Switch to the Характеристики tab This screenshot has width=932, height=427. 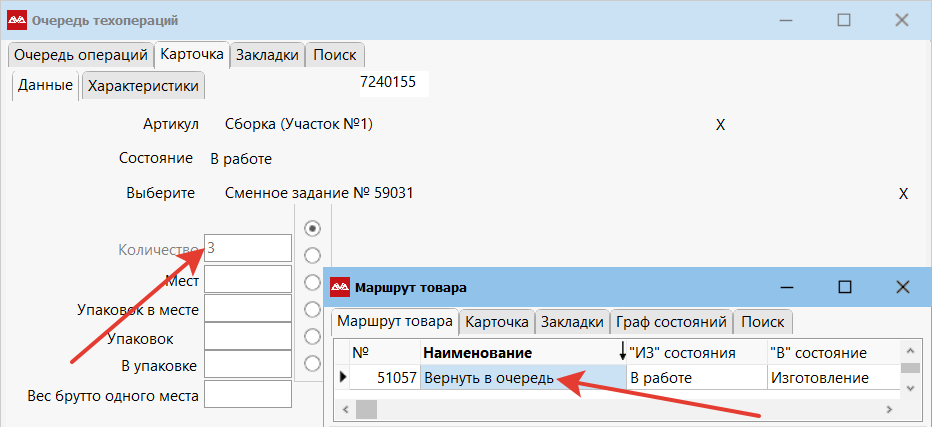[143, 86]
